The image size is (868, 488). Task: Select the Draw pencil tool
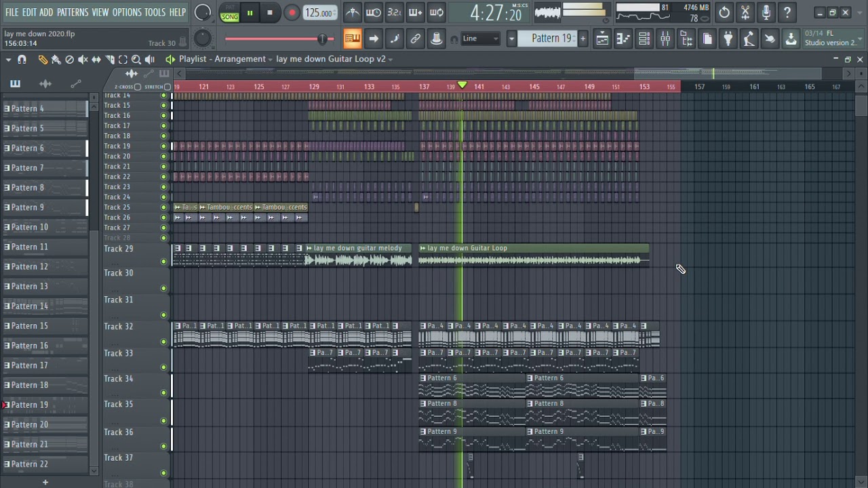(x=43, y=60)
